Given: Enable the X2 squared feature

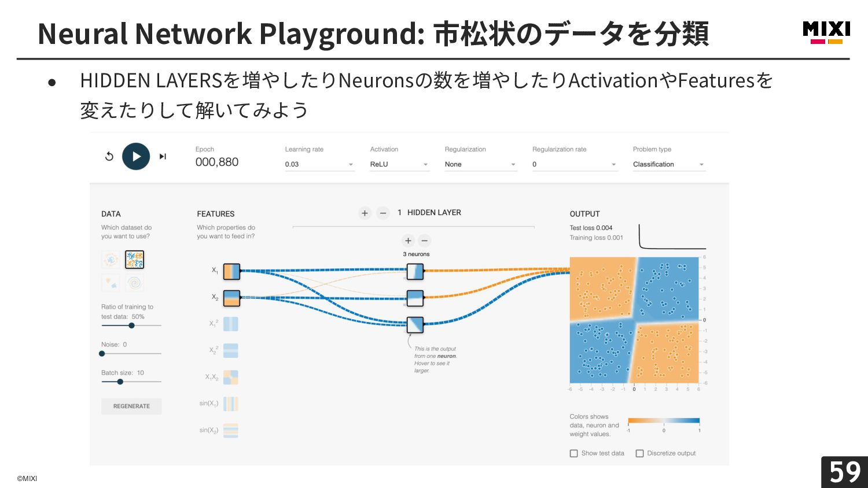Looking at the screenshot, I should [x=231, y=350].
